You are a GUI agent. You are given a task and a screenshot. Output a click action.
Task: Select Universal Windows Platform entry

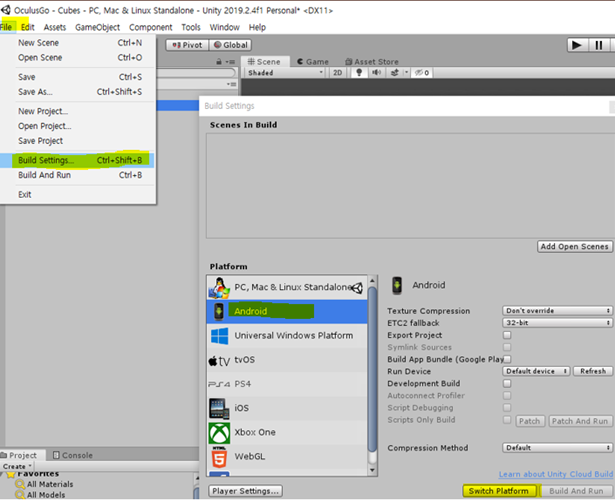(x=287, y=336)
